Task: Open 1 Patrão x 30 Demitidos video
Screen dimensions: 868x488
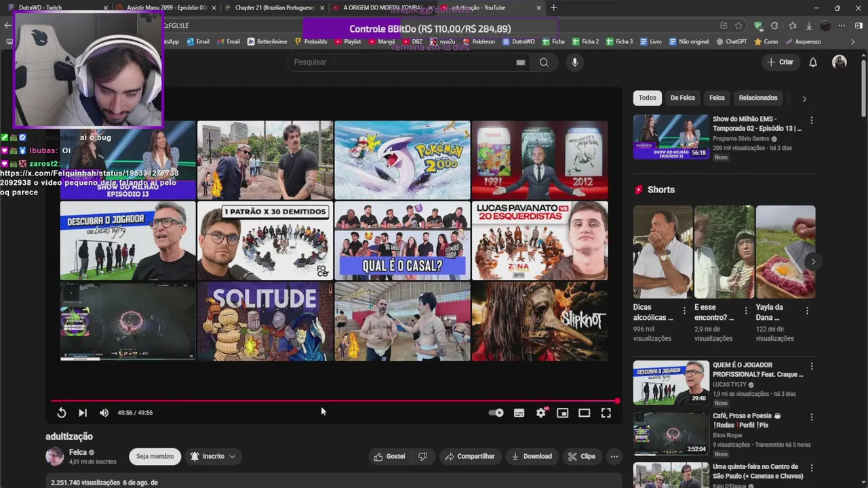Action: click(264, 241)
